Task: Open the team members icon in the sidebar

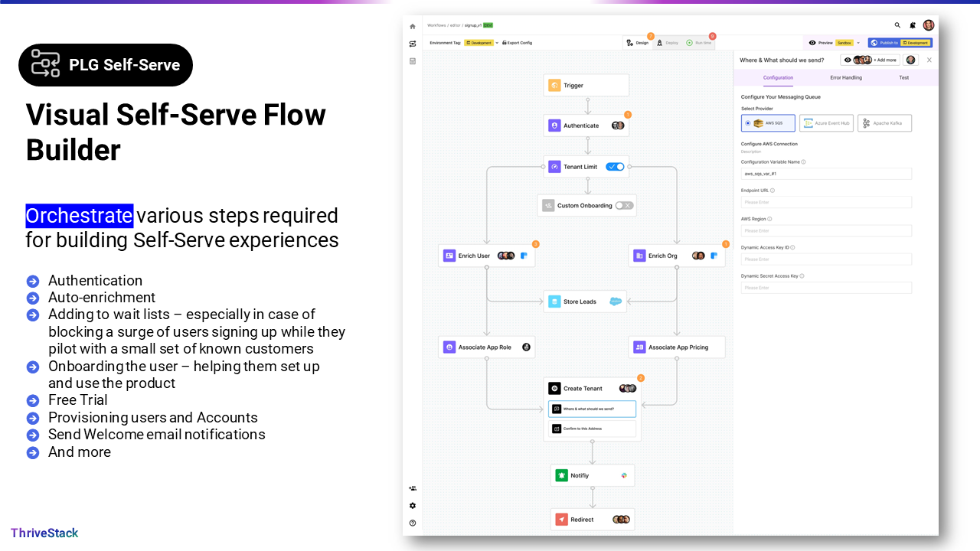Action: coord(413,488)
